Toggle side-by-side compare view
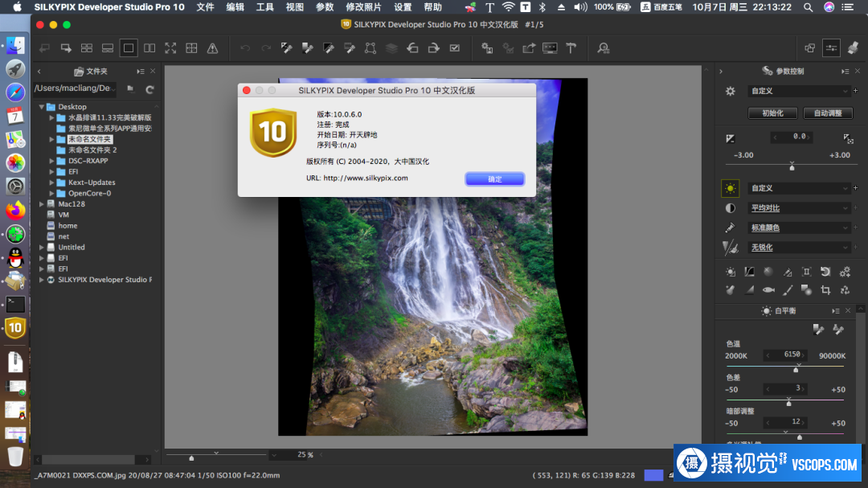The height and width of the screenshot is (488, 868). pos(149,48)
